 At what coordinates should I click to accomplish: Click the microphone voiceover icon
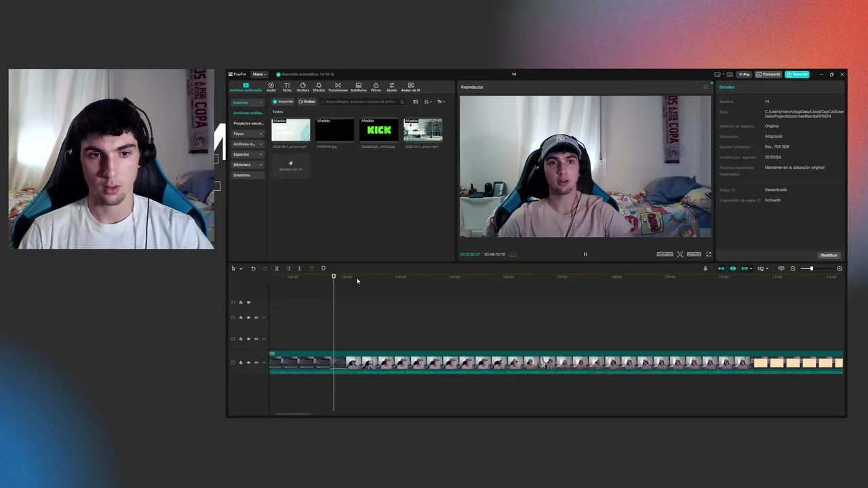pos(705,268)
